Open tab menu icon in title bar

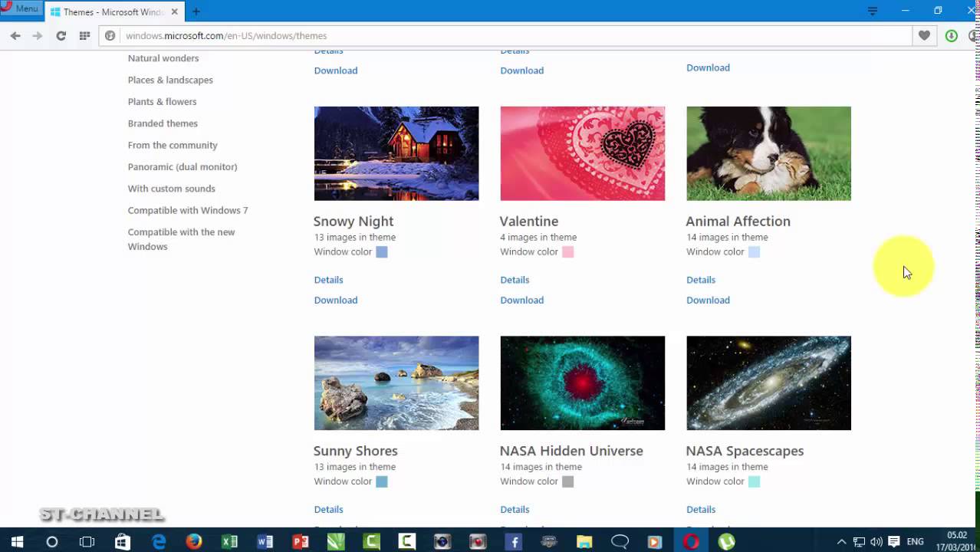coord(873,11)
